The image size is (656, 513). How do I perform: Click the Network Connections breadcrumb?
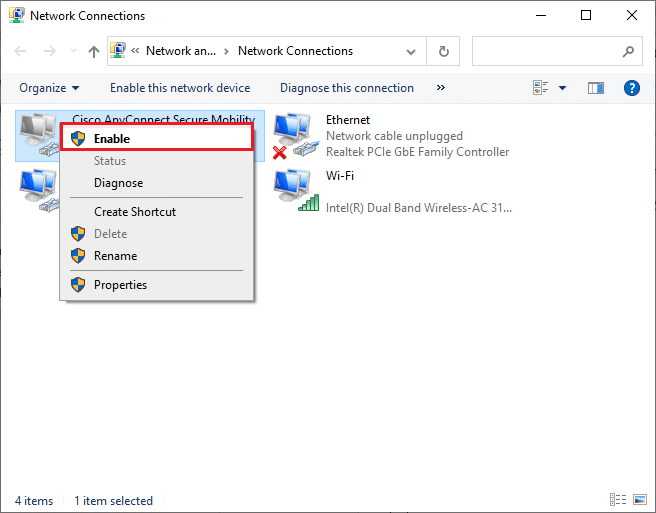pyautogui.click(x=295, y=51)
